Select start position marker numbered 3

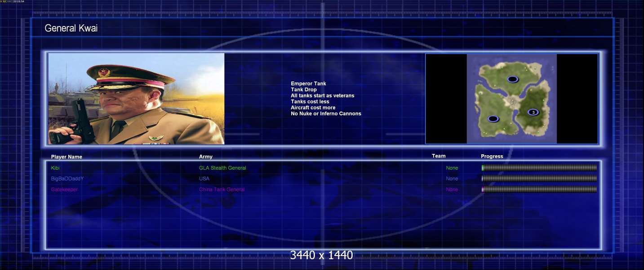pyautogui.click(x=533, y=112)
